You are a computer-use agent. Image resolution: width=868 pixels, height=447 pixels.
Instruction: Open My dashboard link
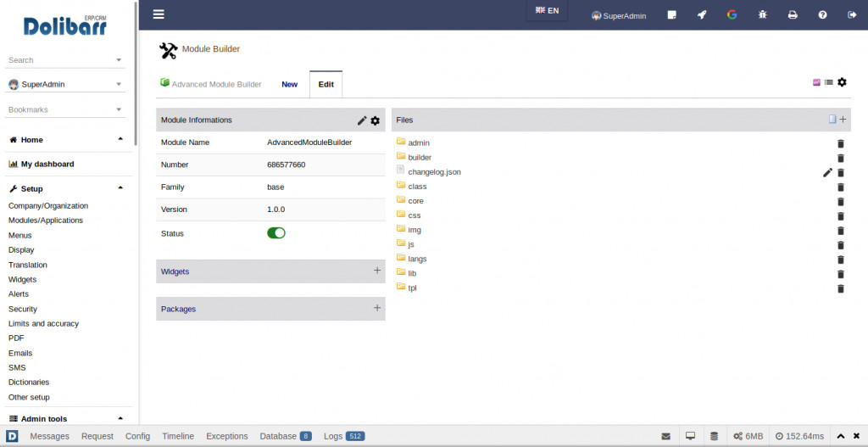pyautogui.click(x=47, y=164)
